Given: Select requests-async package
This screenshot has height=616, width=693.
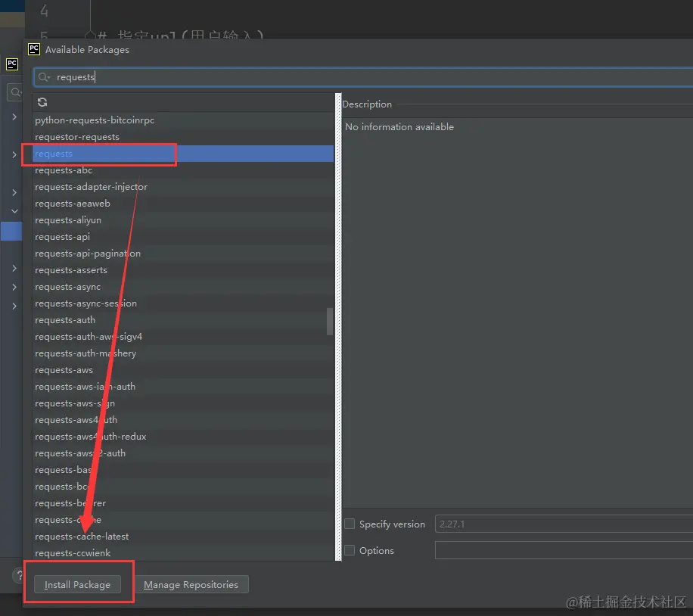Looking at the screenshot, I should tap(183, 287).
